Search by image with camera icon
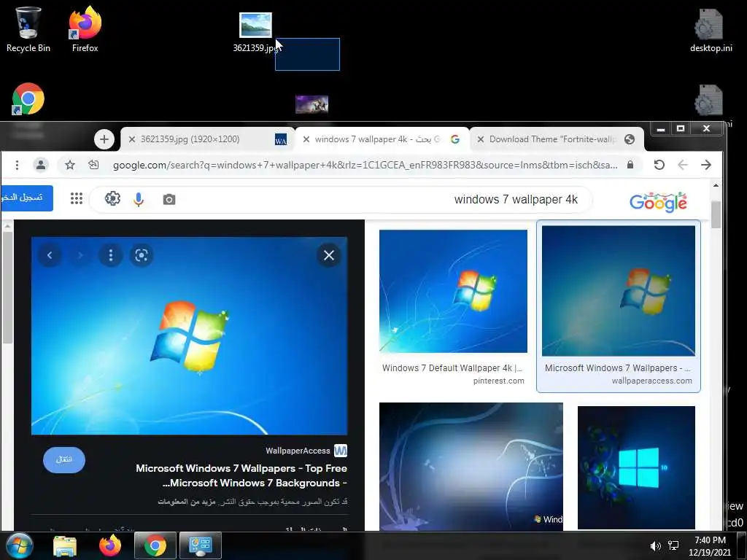Image resolution: width=747 pixels, height=560 pixels. 169,200
